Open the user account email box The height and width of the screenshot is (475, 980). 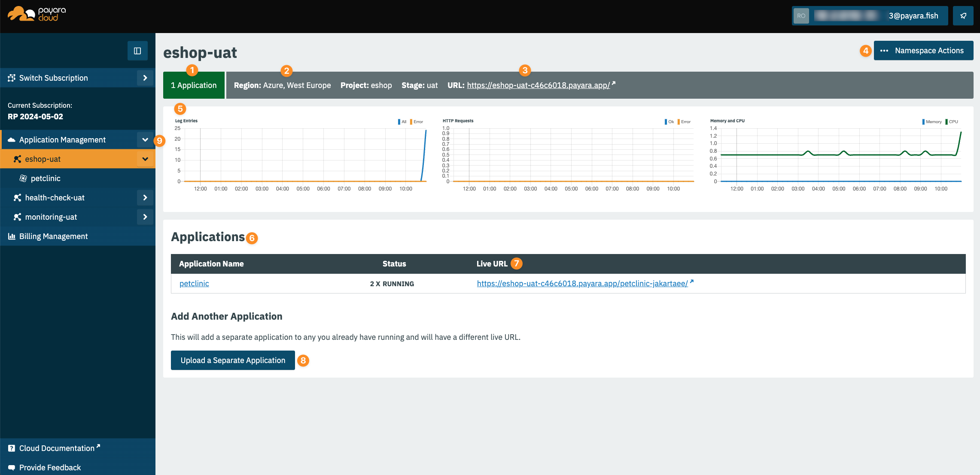[870, 16]
